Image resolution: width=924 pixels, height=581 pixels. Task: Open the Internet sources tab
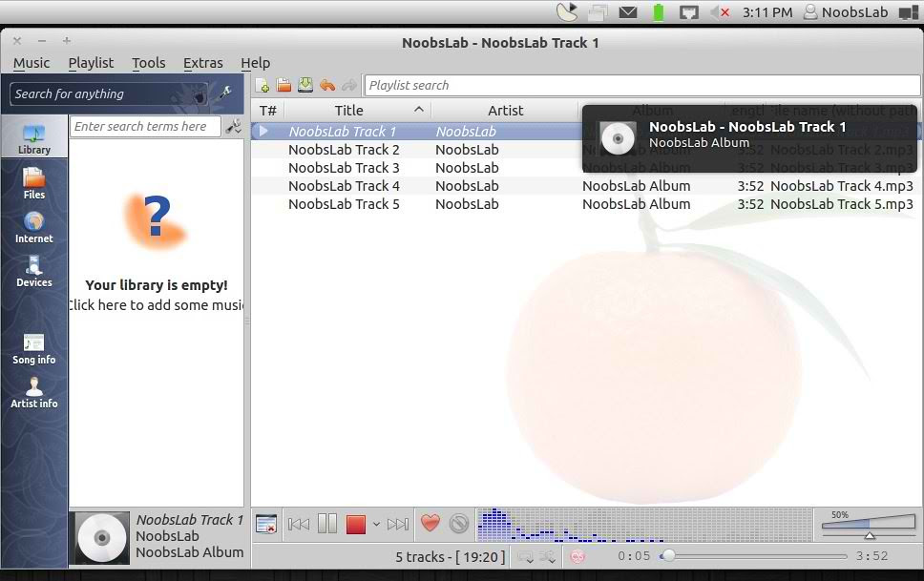pyautogui.click(x=34, y=227)
